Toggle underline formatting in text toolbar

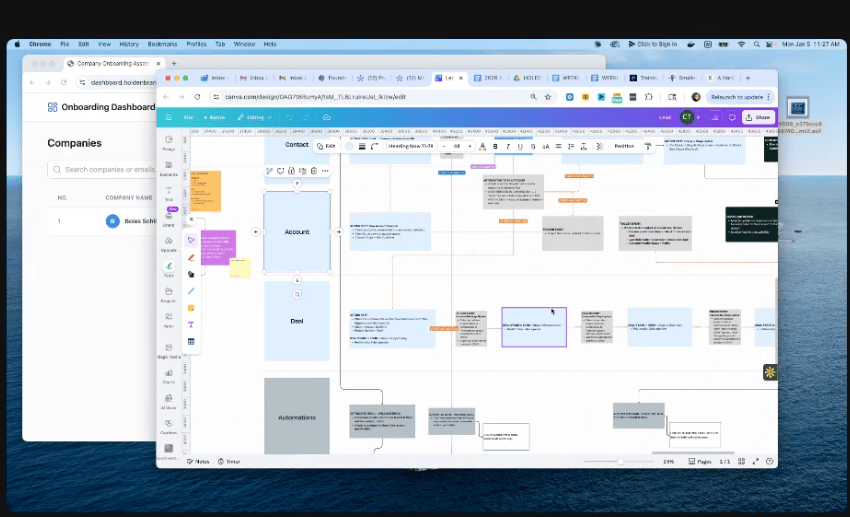click(519, 146)
